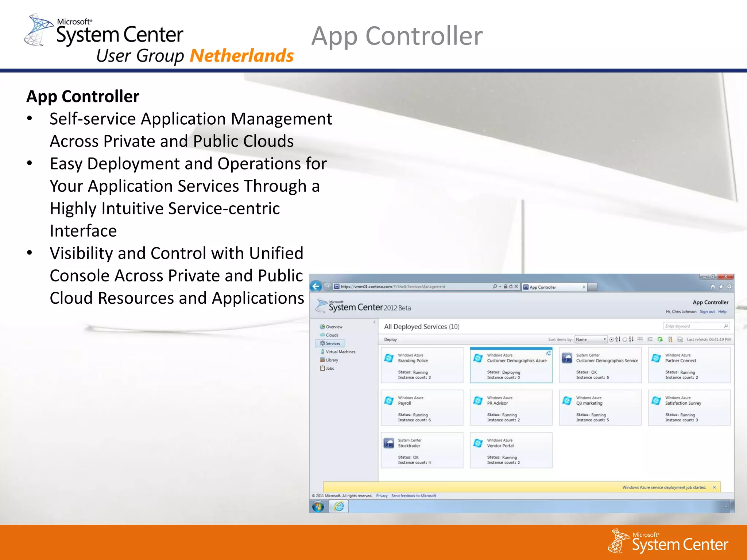
Task: Click 'Hi, Chris Johnson' greeting text
Action: point(681,312)
